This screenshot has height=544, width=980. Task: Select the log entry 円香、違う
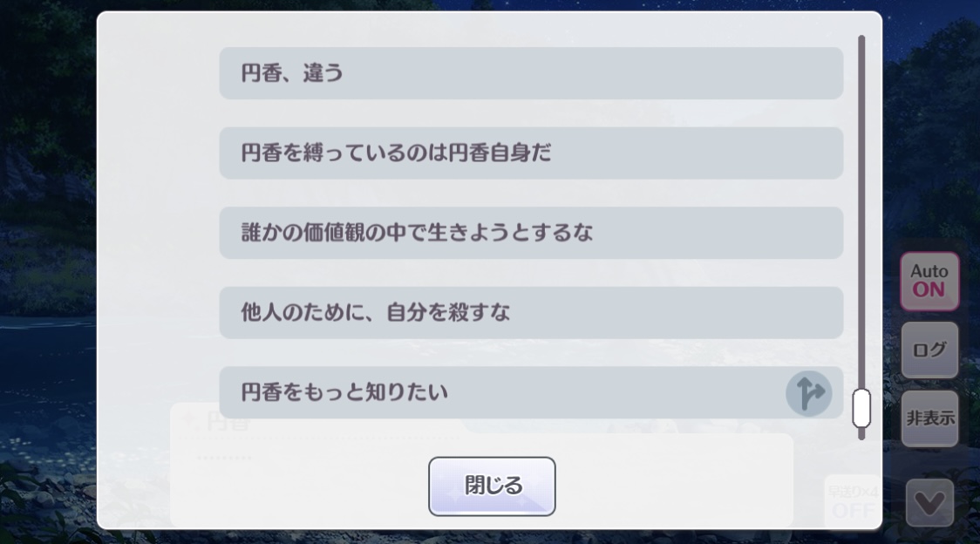tap(531, 73)
